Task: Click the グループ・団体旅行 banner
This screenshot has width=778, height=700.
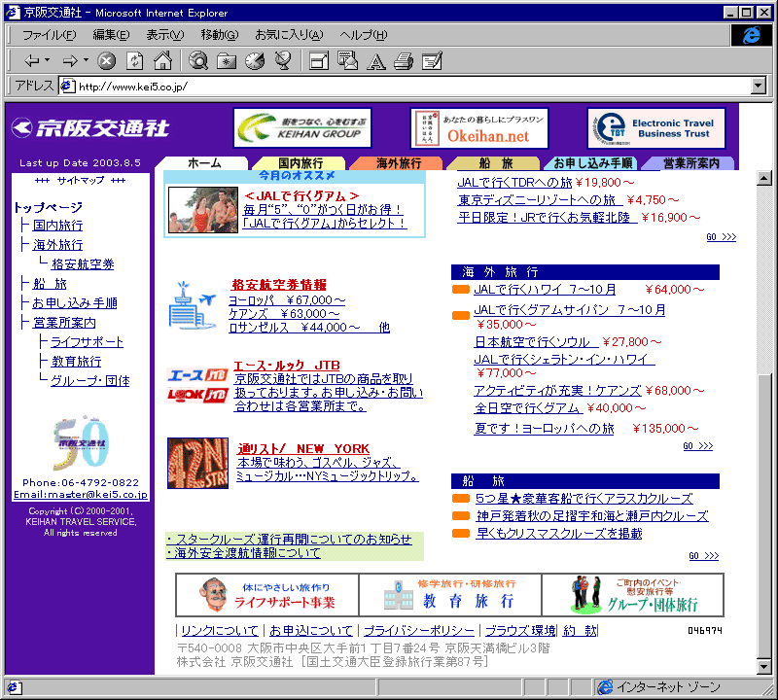Action: click(x=633, y=595)
